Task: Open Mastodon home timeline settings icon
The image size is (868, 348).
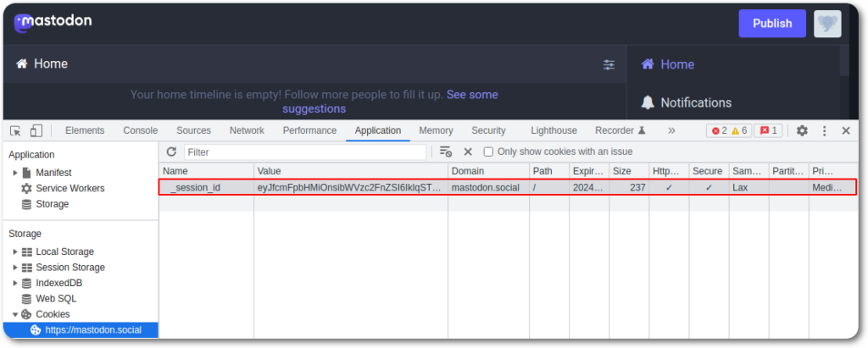Action: tap(609, 64)
